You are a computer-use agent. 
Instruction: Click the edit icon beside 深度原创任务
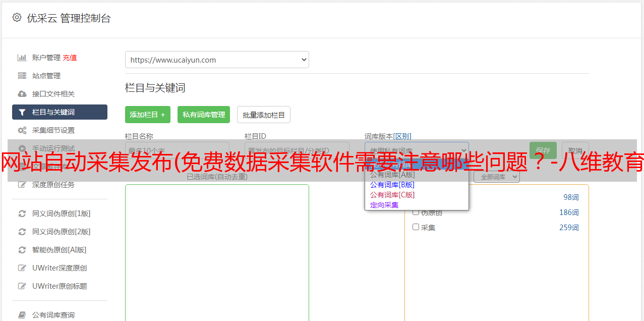click(22, 185)
